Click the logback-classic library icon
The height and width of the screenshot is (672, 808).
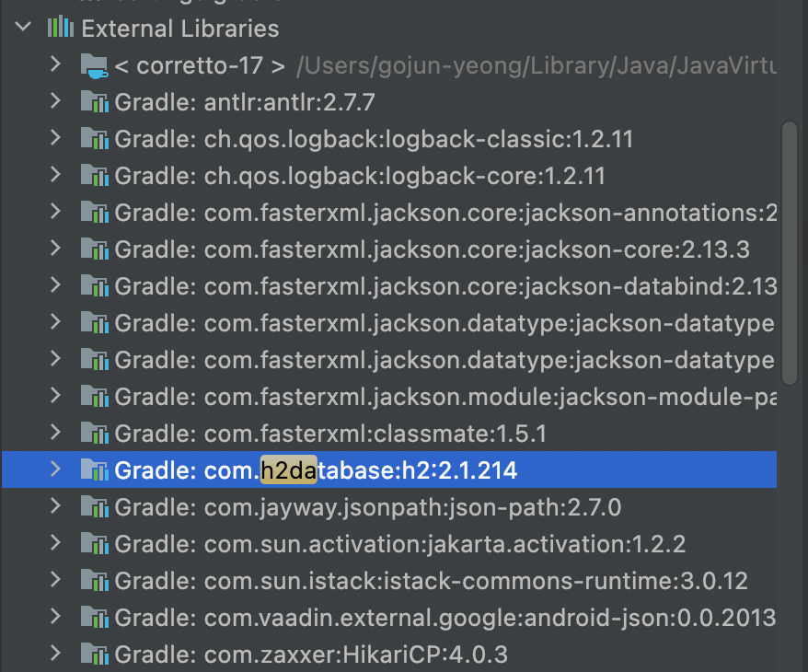[x=94, y=139]
